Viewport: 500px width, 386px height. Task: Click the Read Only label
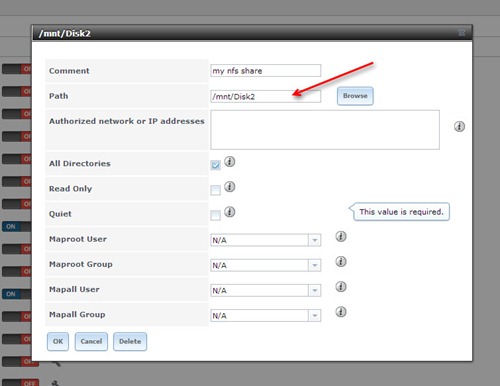(70, 189)
